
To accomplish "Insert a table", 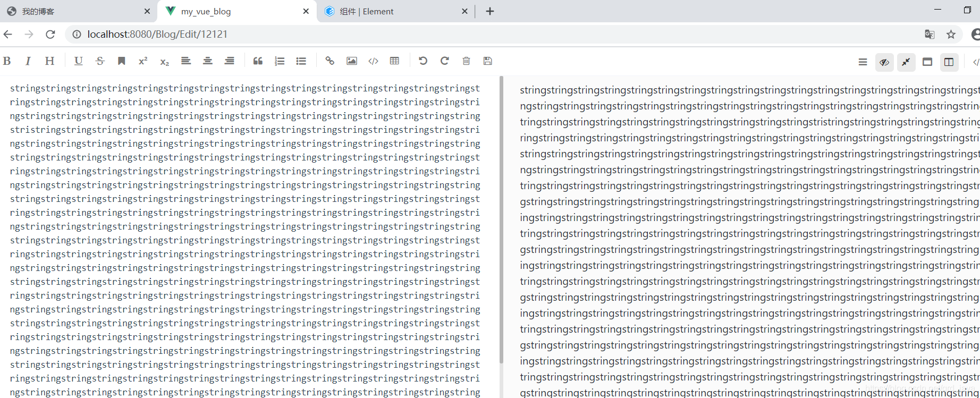I will click(x=394, y=61).
